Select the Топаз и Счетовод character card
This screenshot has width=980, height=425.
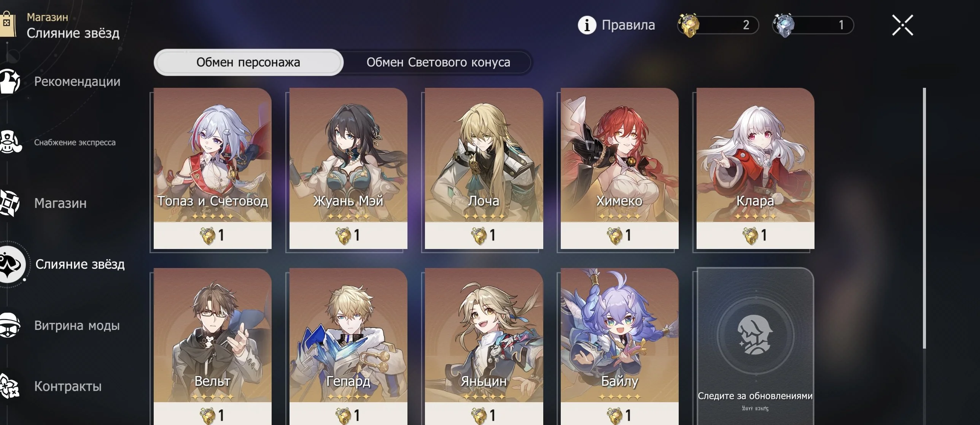213,168
